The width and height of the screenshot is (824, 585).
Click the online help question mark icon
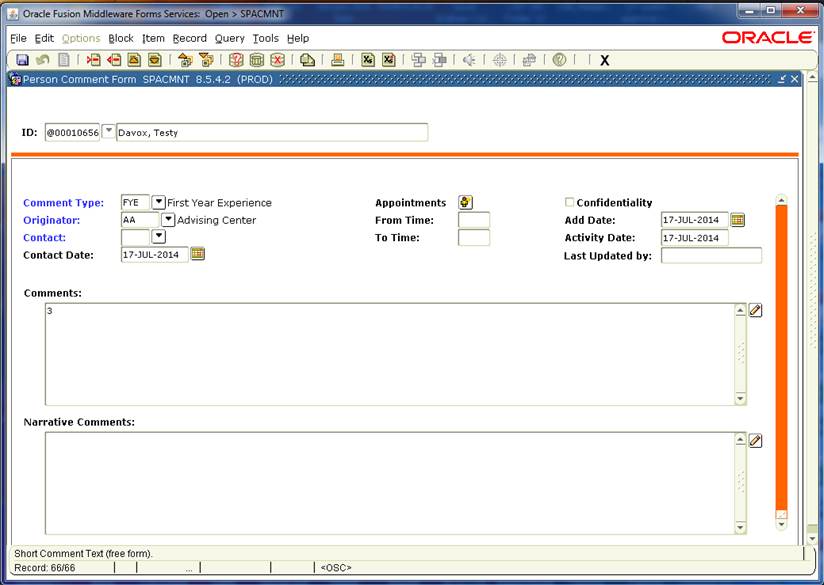coord(559,60)
